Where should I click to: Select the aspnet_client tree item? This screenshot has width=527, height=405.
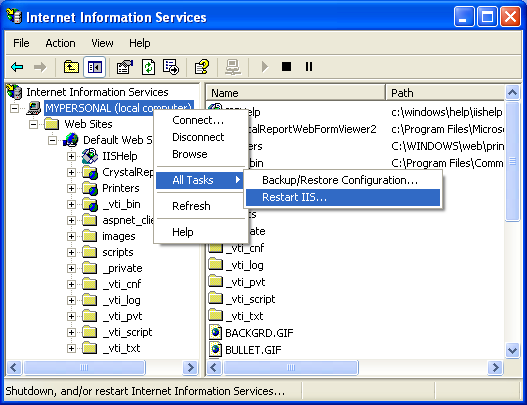point(128,220)
